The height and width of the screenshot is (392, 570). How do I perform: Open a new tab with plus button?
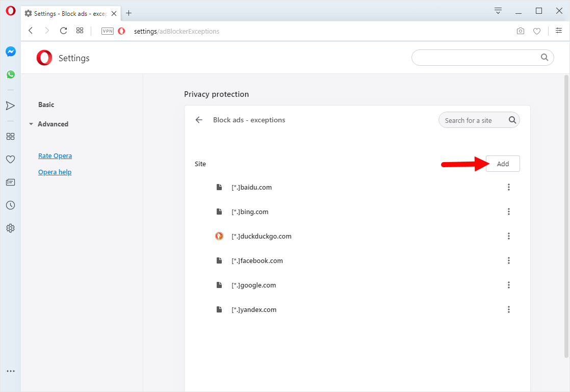[x=128, y=13]
